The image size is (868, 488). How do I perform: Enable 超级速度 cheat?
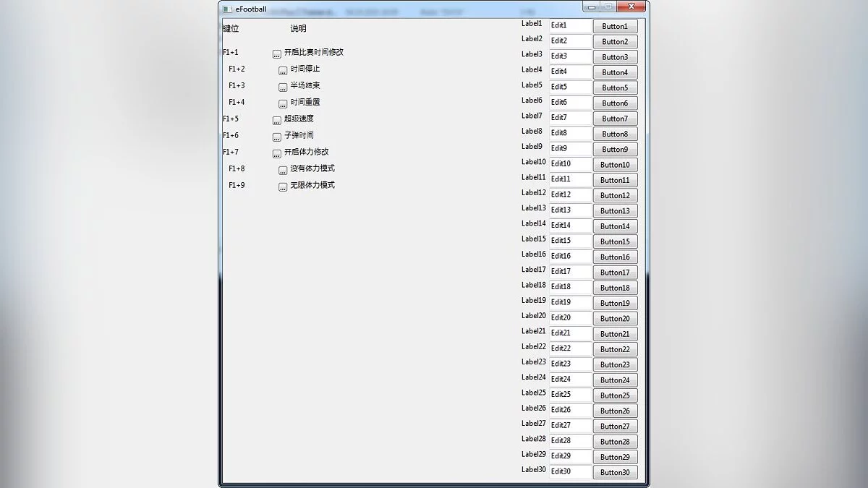(x=277, y=121)
